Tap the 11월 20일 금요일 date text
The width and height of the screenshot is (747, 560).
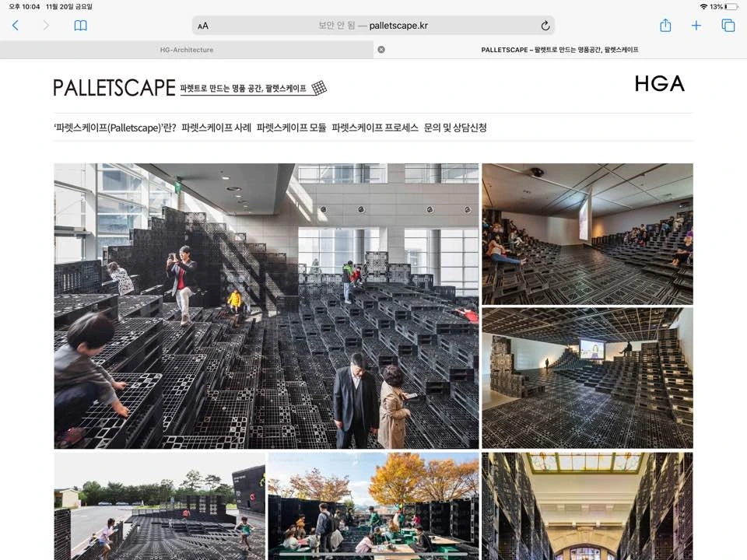(x=69, y=7)
